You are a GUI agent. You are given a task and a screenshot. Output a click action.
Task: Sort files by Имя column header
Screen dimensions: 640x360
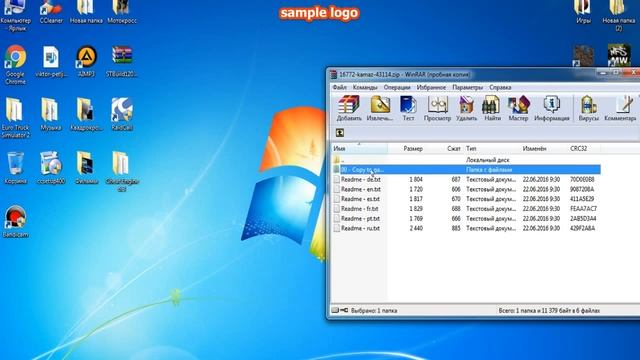point(359,149)
